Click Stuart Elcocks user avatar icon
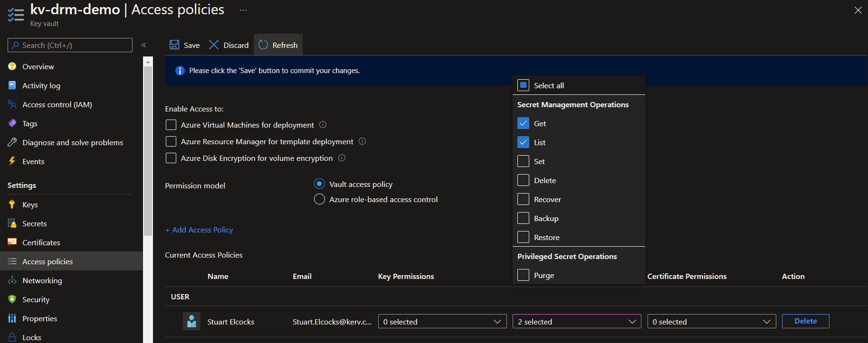 191,321
